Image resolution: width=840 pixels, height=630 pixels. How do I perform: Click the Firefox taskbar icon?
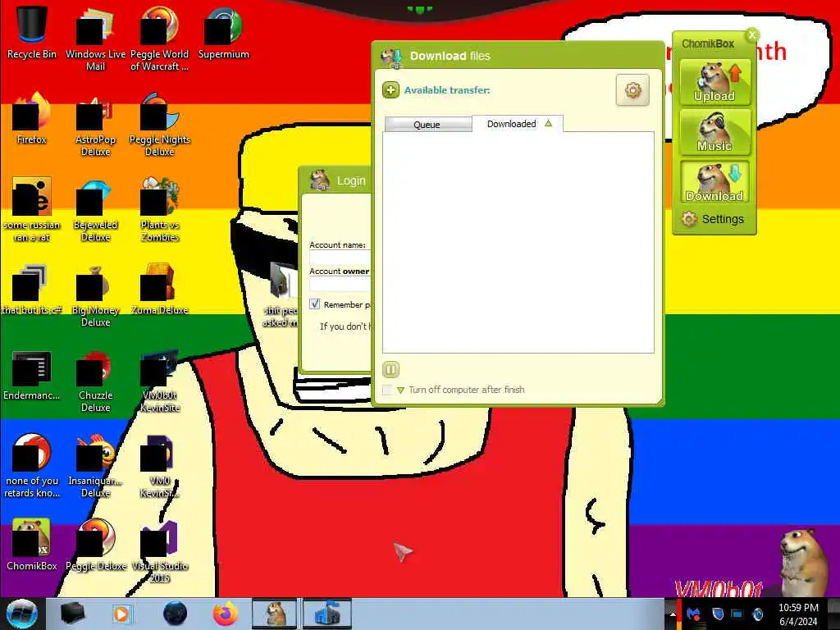click(x=226, y=614)
